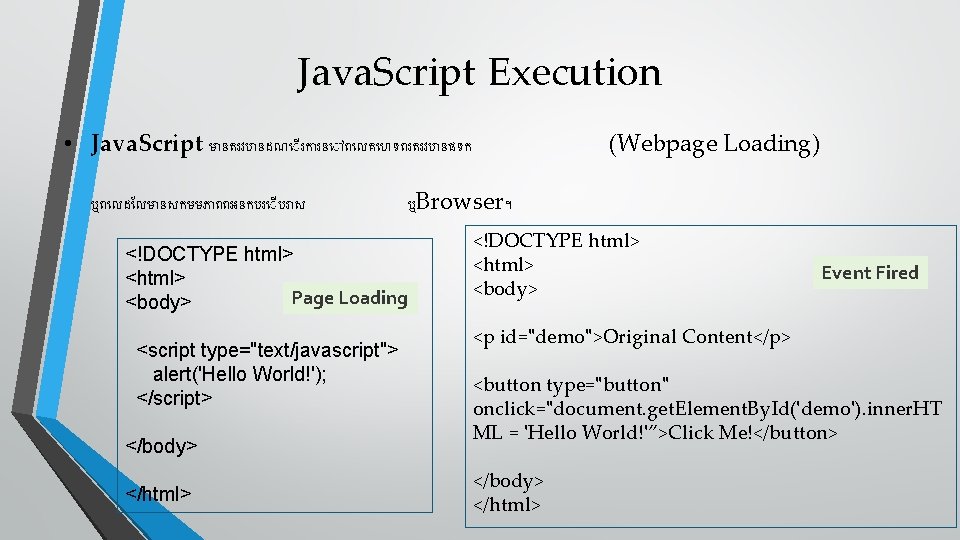Viewport: 960px width, 540px height.
Task: Click '<!DOCTYPE html>' in right code box
Action: coord(556,241)
